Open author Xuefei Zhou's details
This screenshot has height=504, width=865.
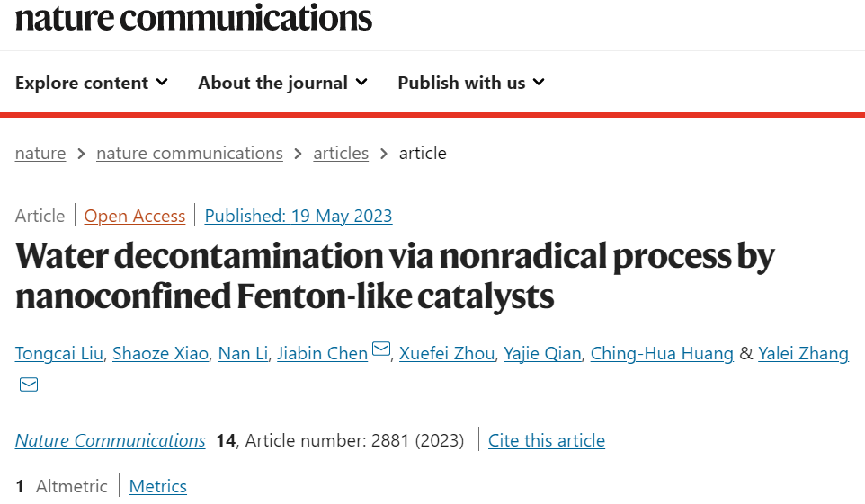[x=447, y=353]
